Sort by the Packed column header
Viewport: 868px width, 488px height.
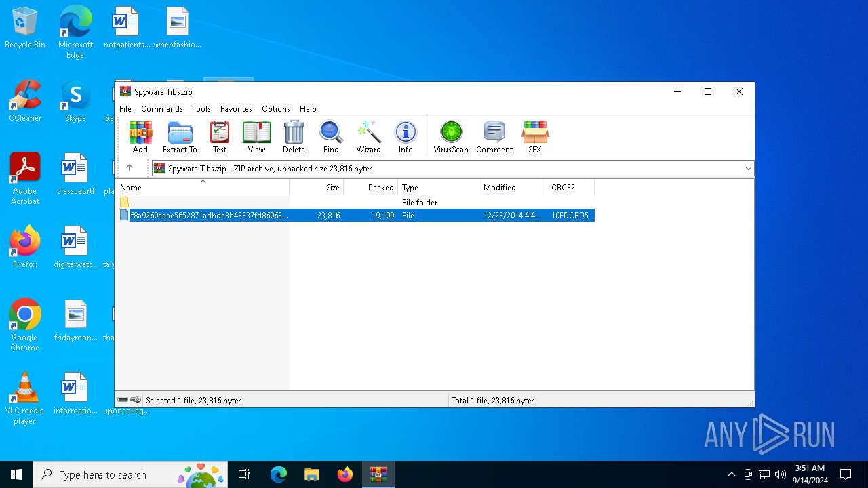(371, 188)
